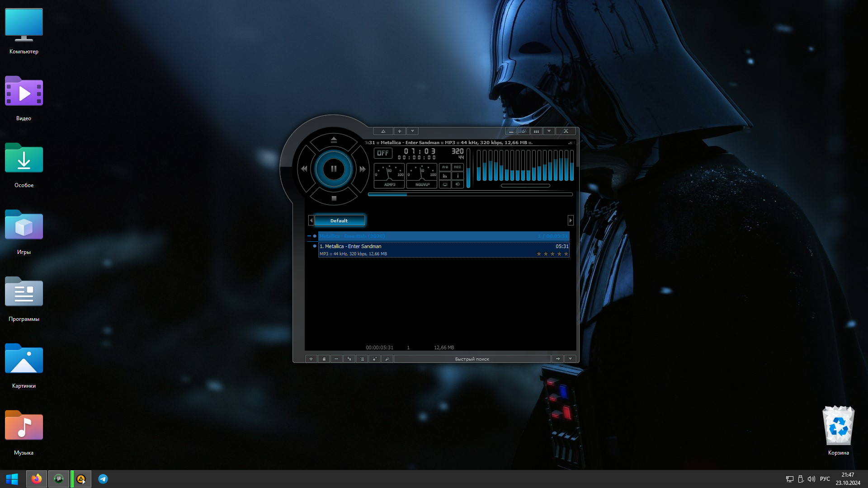Open the system tray volume icon
This screenshot has height=488, width=868.
click(811, 479)
